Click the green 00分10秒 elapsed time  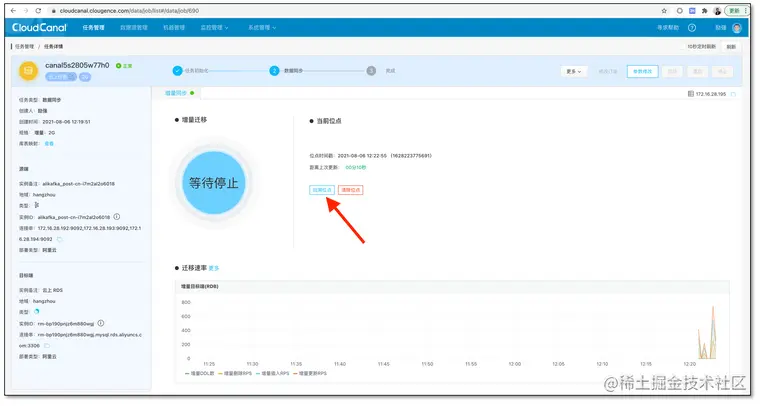356,168
